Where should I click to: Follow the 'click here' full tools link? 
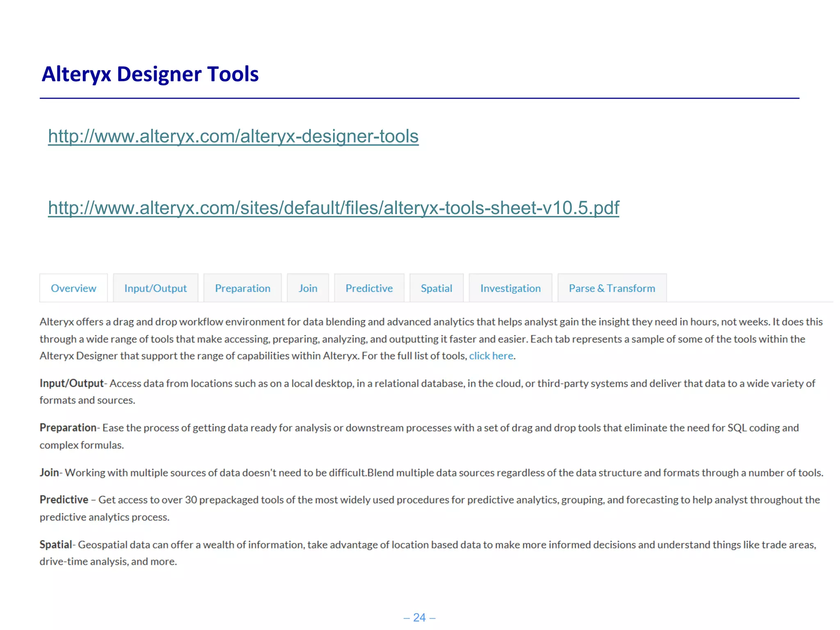pyautogui.click(x=491, y=356)
